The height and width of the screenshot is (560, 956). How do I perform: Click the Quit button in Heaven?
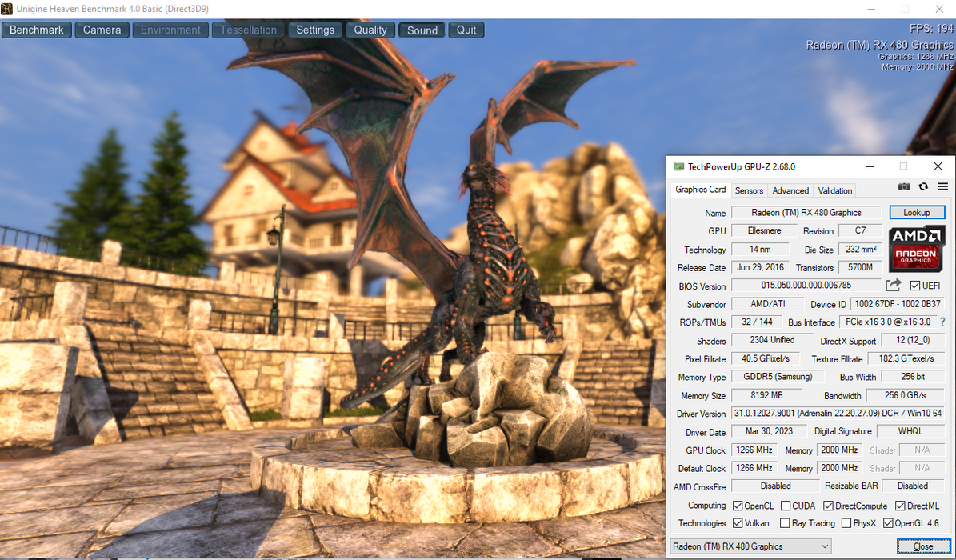[466, 30]
